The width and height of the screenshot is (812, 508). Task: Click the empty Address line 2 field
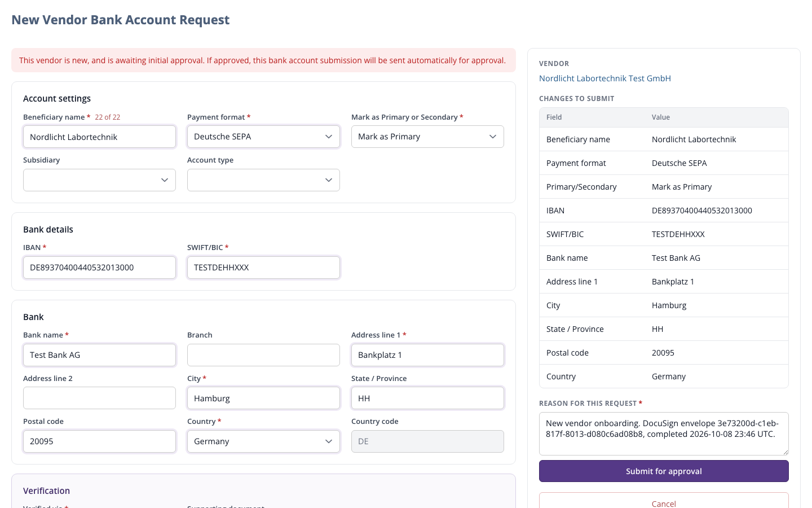[x=99, y=398]
